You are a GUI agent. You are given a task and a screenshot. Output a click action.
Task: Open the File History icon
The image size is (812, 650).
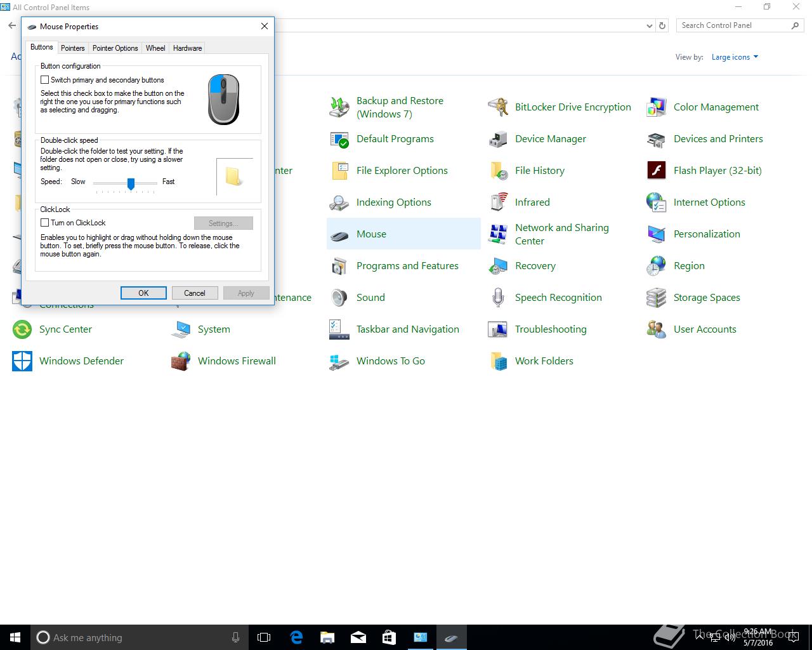pos(498,171)
